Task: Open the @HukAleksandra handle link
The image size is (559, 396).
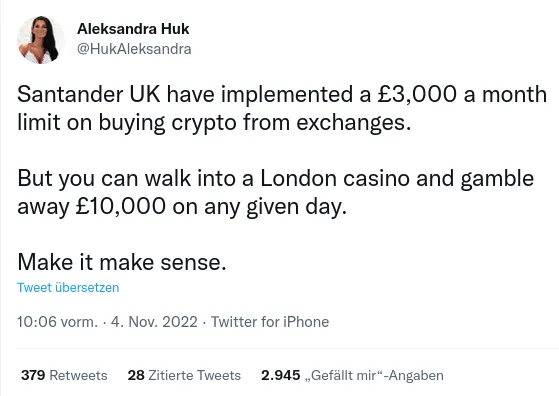Action: click(134, 49)
